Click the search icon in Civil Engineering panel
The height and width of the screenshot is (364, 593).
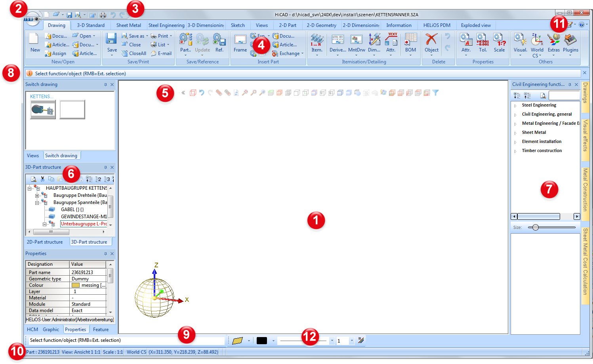[x=543, y=95]
